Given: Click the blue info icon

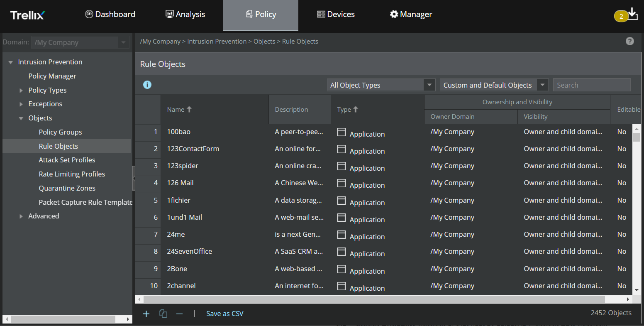Looking at the screenshot, I should (x=147, y=85).
